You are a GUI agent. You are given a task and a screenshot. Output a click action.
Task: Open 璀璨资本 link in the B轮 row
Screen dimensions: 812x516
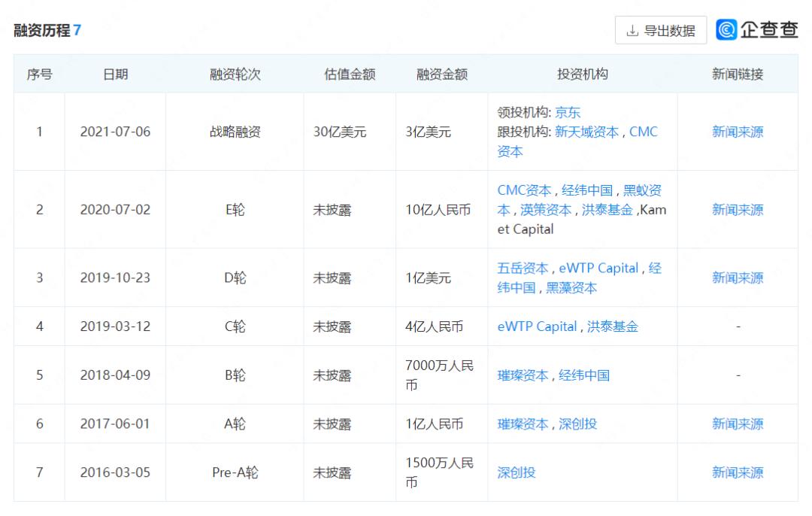point(523,375)
